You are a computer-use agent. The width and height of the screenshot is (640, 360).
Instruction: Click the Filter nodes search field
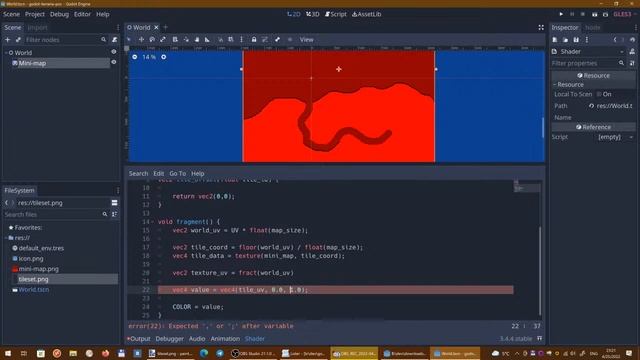tap(65, 40)
